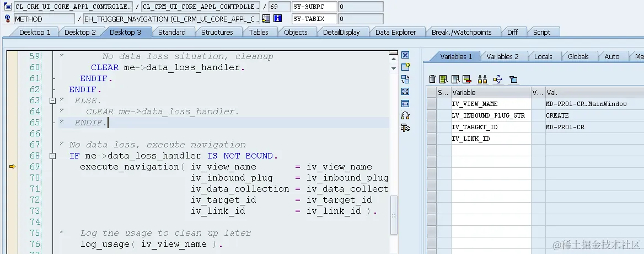This screenshot has width=644, height=254.
Task: Click the swap tool icon beside the editor
Action: pyautogui.click(x=405, y=80)
